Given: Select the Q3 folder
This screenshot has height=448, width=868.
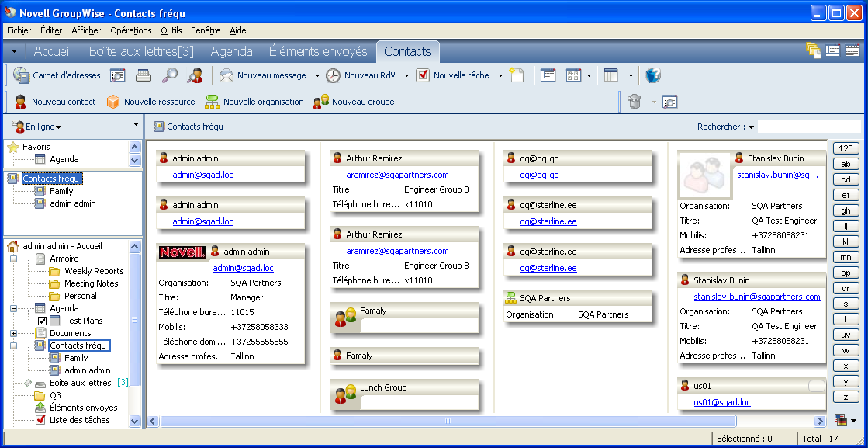Looking at the screenshot, I should coord(55,395).
